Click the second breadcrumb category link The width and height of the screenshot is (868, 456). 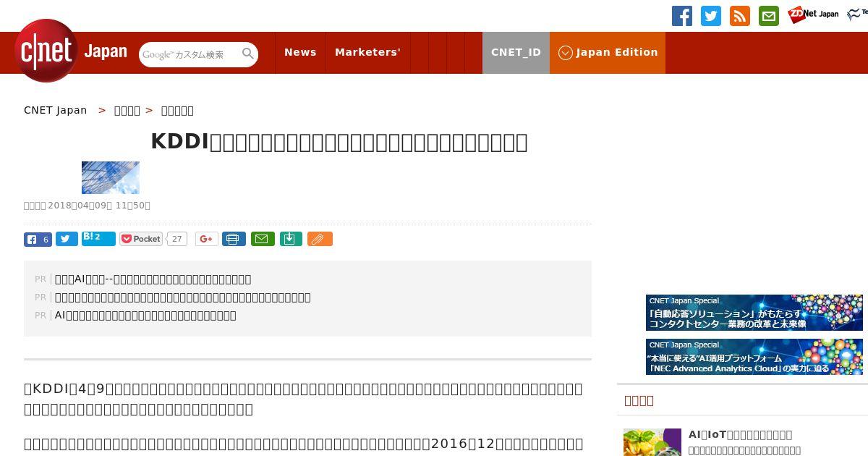pos(127,110)
